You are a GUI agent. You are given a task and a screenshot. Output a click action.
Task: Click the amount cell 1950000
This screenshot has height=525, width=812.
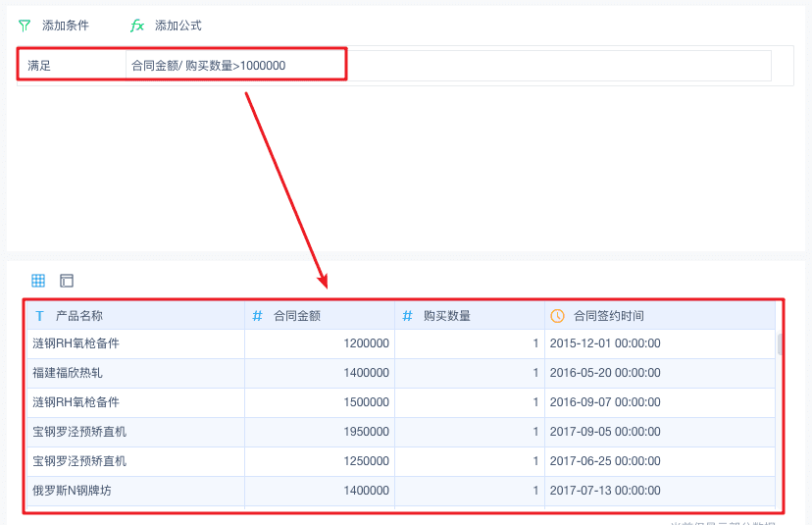[x=320, y=432]
